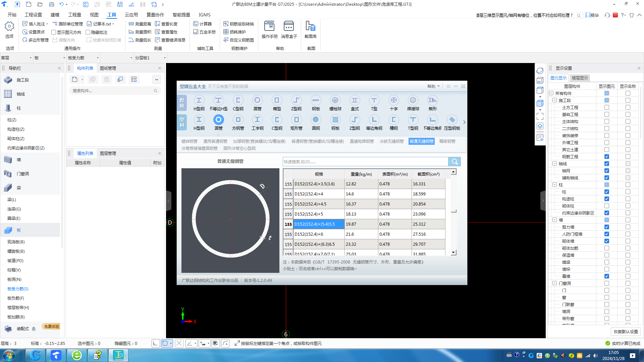
Task: Select the 直缝电焊钢管 category link
Action: click(362, 141)
